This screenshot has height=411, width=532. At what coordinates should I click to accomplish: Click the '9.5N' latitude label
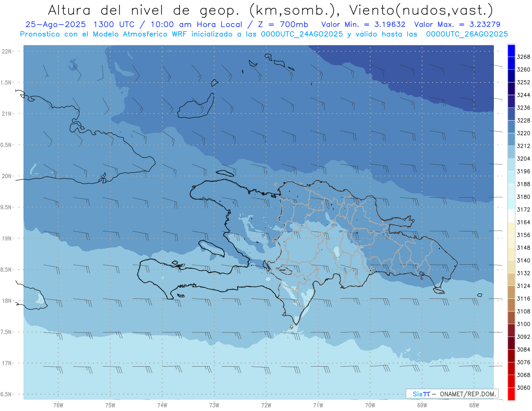click(6, 207)
